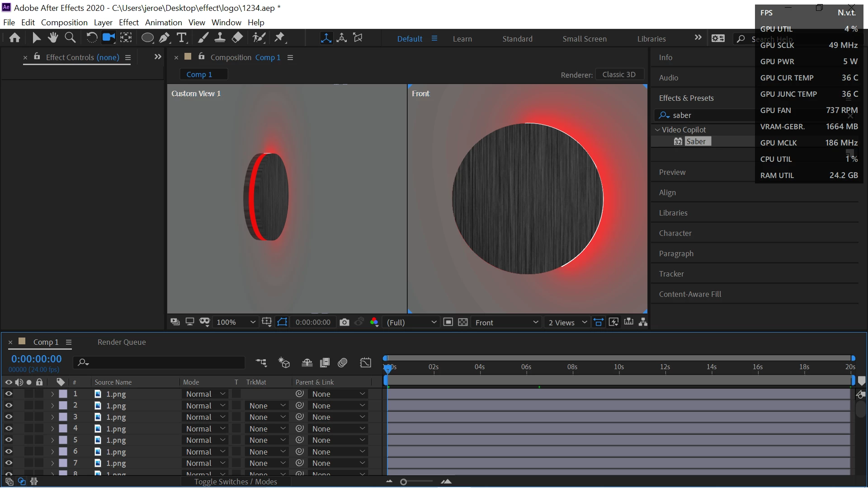Select the Type text tool
This screenshot has width=868, height=488.
click(182, 38)
